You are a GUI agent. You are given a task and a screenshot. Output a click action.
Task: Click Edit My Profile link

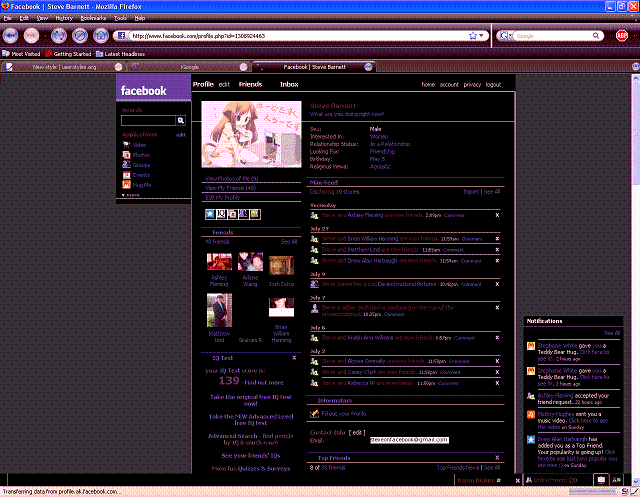coord(222,197)
